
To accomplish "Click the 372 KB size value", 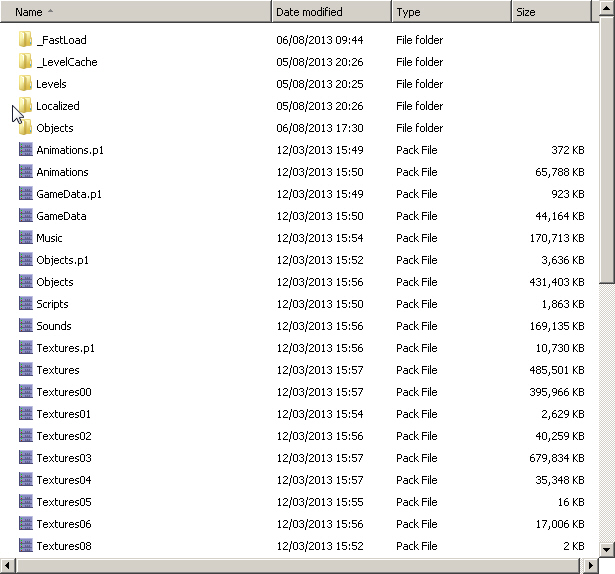I will point(568,150).
